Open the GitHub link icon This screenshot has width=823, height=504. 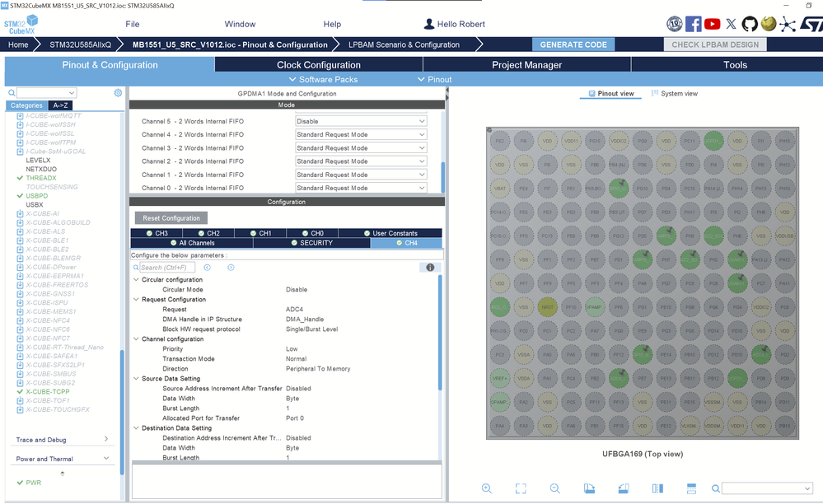(750, 24)
